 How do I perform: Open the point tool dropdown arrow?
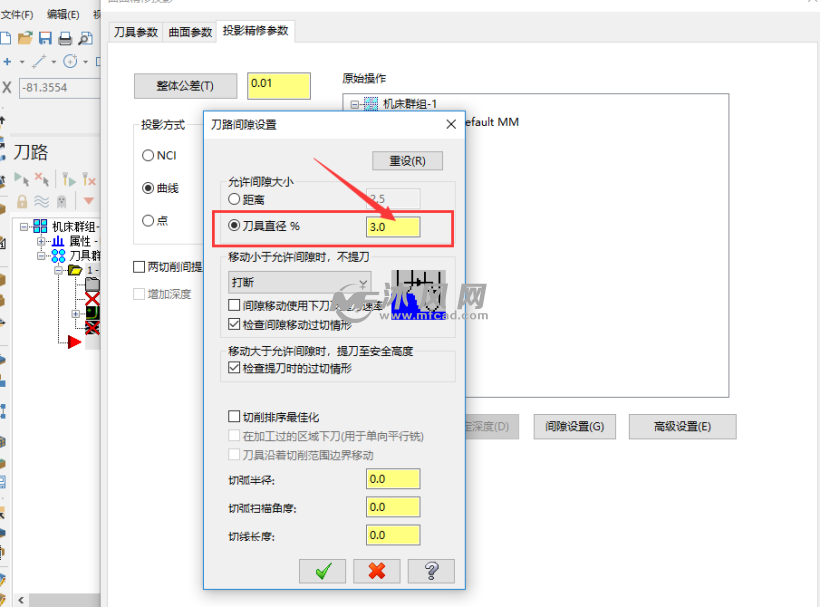(22, 62)
